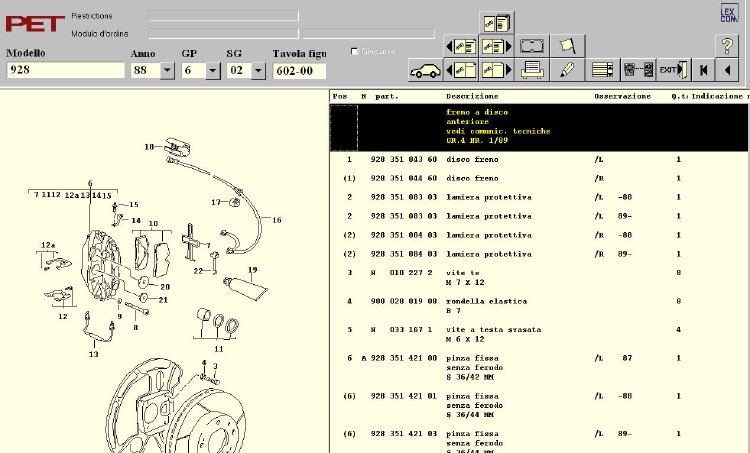Select 'vite a testa svasata' row
This screenshot has width=750, height=453.
(x=539, y=334)
